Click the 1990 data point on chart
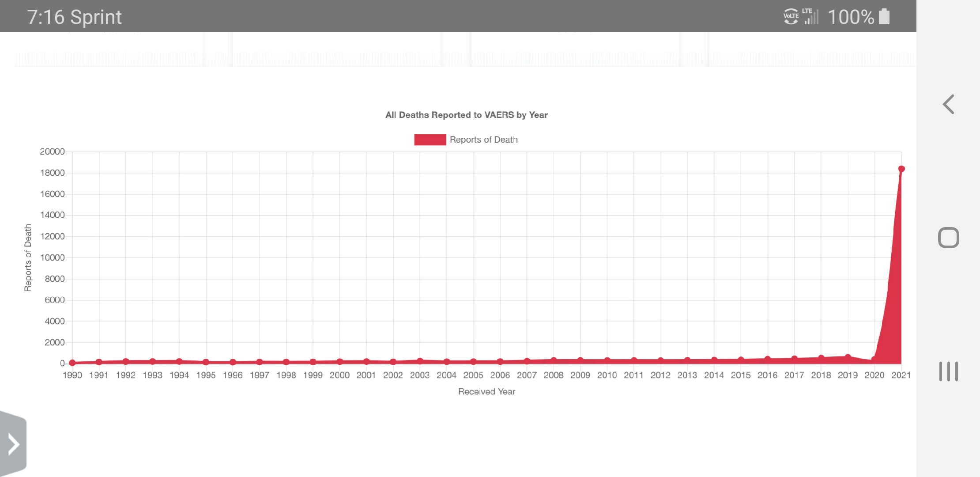The height and width of the screenshot is (477, 980). [72, 363]
